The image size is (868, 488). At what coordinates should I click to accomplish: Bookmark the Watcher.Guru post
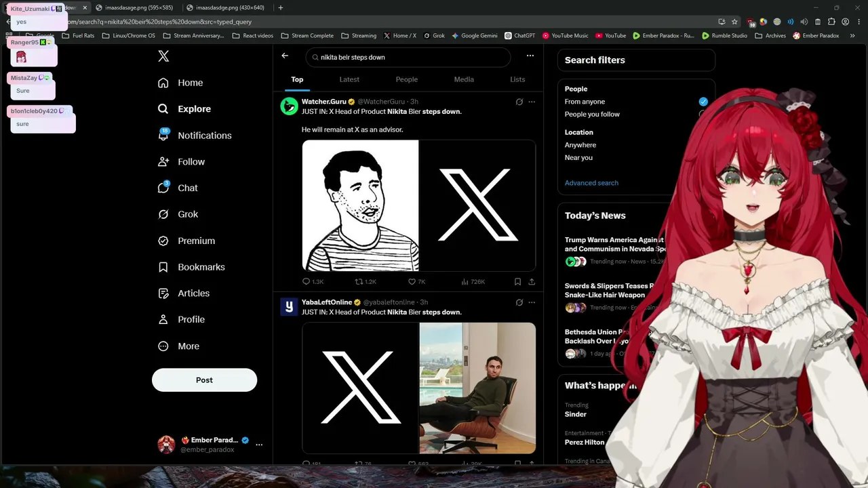click(x=517, y=281)
